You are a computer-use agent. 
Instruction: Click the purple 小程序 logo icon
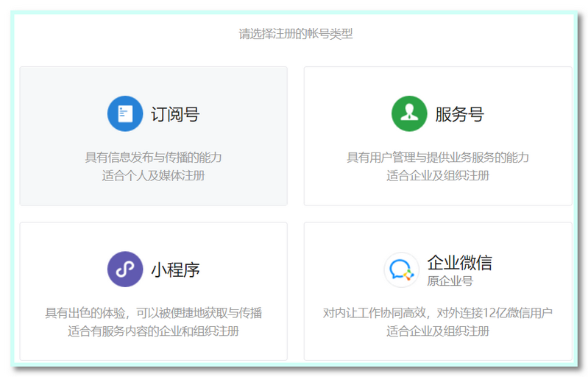pos(125,269)
